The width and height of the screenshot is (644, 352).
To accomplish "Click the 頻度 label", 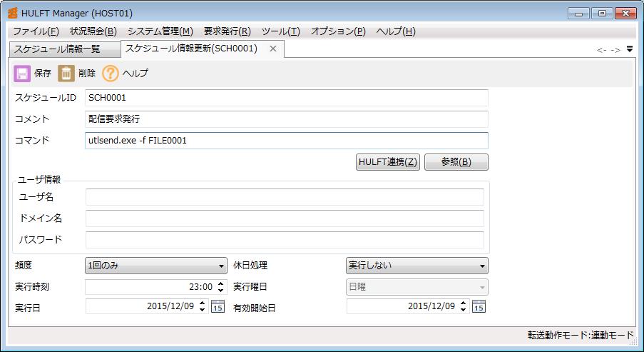I will [24, 266].
